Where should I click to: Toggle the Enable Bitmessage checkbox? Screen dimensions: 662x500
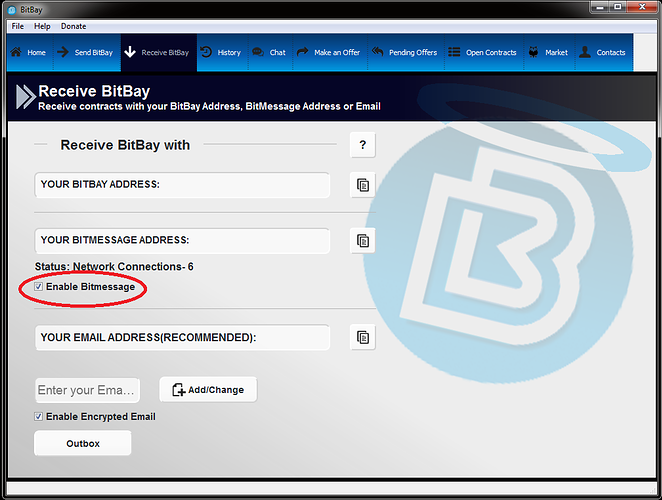coord(38,287)
